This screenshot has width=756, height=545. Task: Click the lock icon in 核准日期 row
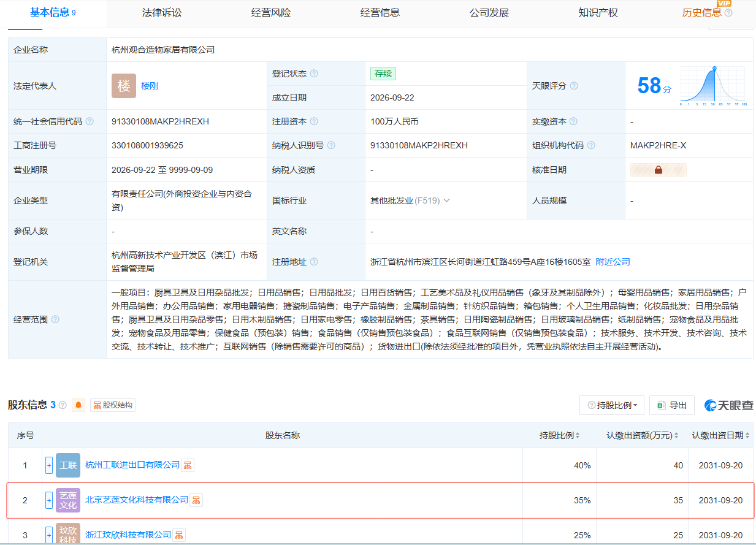pos(659,170)
